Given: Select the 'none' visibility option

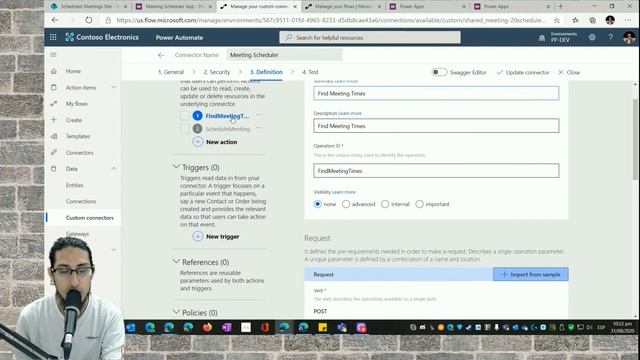Looking at the screenshot, I should point(318,204).
